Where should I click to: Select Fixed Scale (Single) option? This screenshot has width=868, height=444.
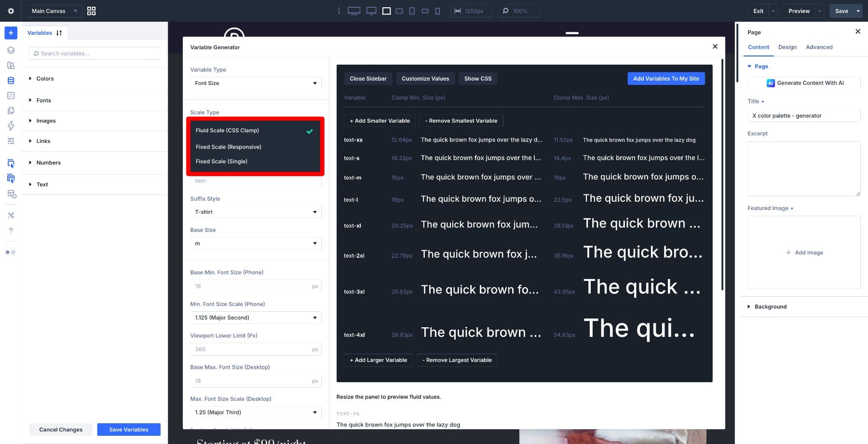255,161
